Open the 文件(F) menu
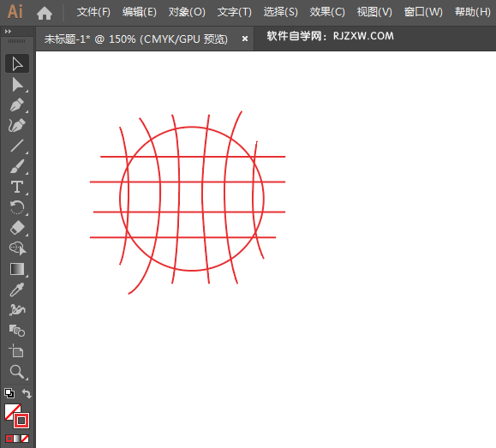 click(x=93, y=12)
